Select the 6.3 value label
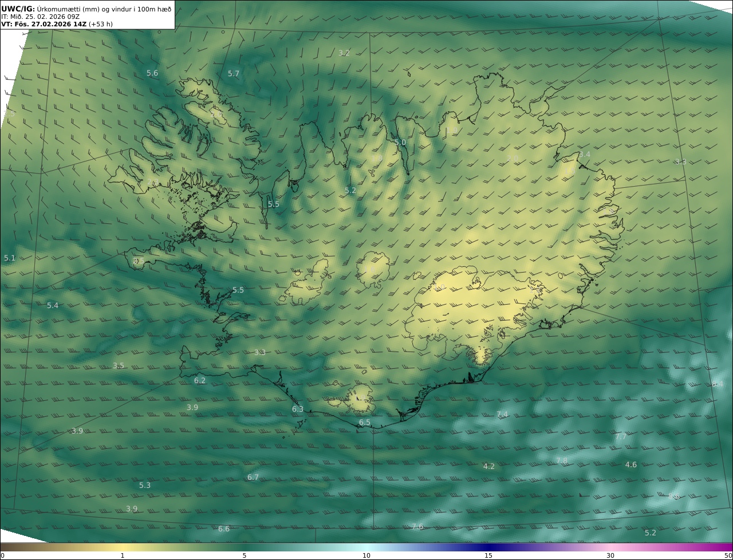The height and width of the screenshot is (560, 733). tap(298, 409)
